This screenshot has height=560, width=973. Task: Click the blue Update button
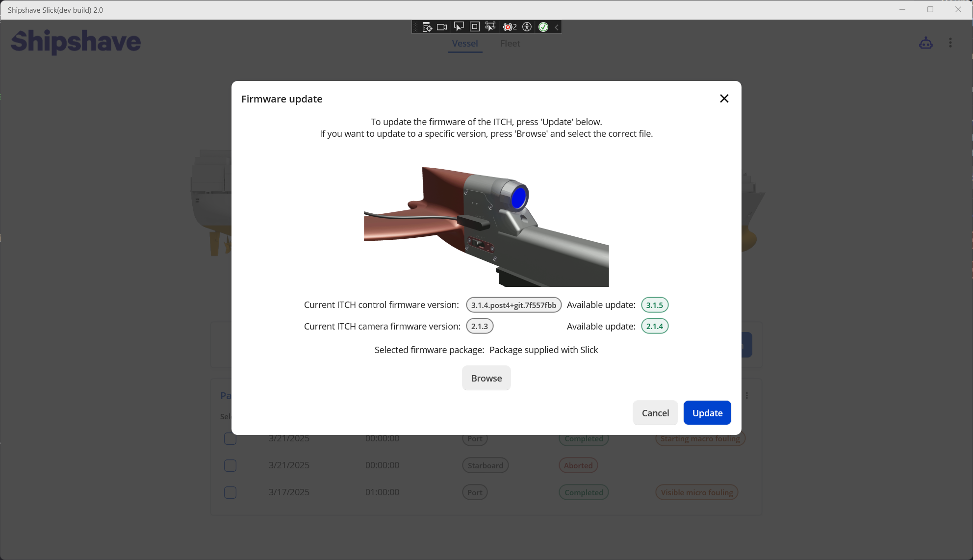(707, 413)
